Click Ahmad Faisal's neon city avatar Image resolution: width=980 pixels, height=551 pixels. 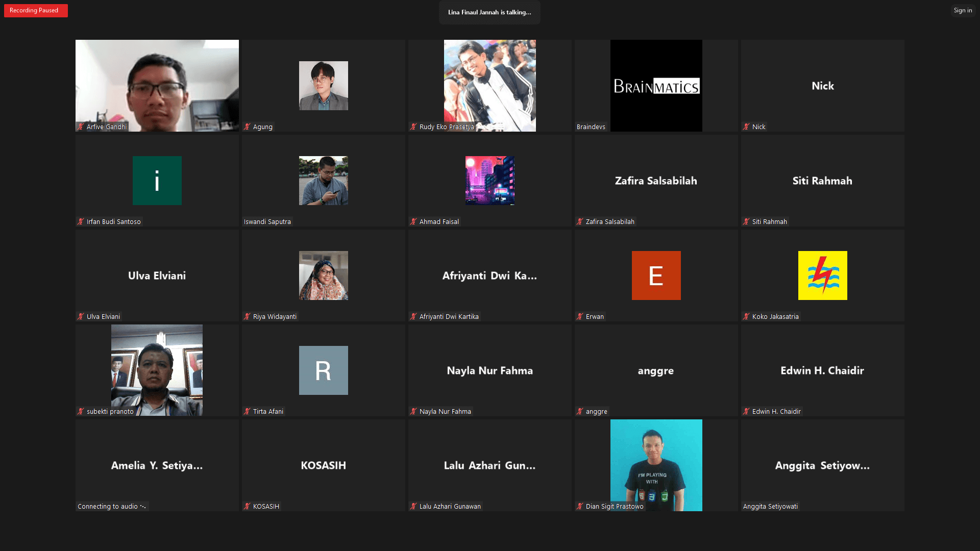point(489,181)
